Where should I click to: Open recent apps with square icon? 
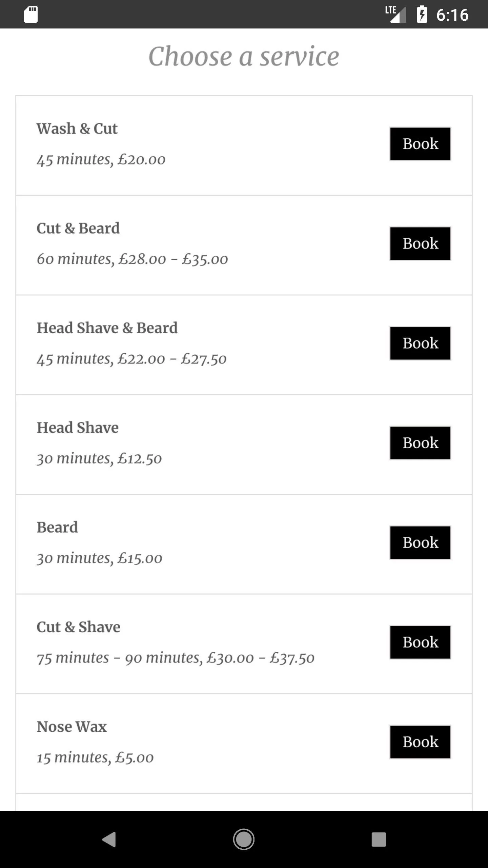tap(379, 840)
